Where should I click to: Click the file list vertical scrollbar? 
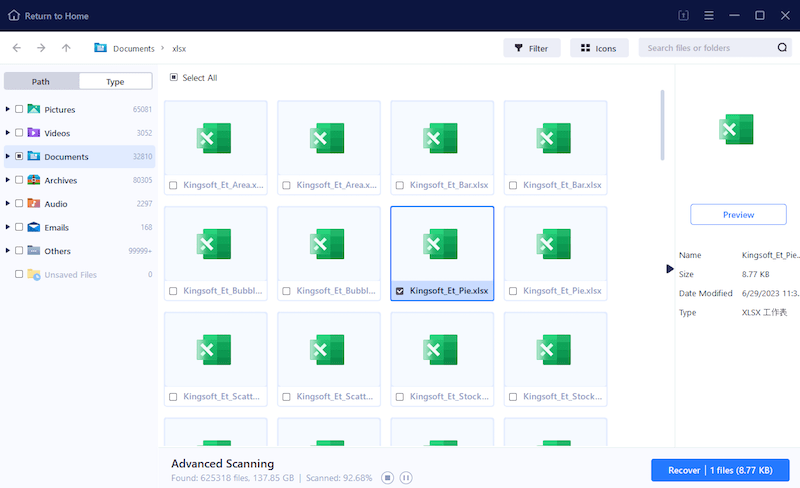662,125
